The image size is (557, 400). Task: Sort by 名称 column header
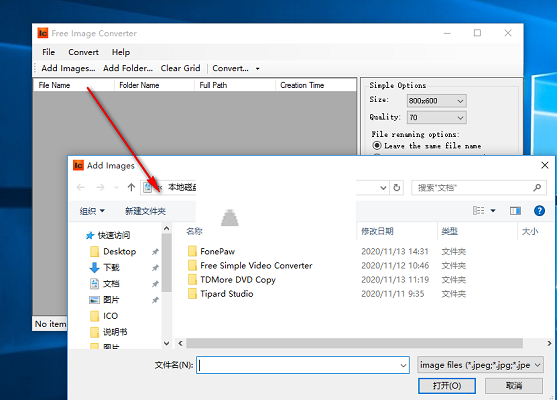pos(194,232)
